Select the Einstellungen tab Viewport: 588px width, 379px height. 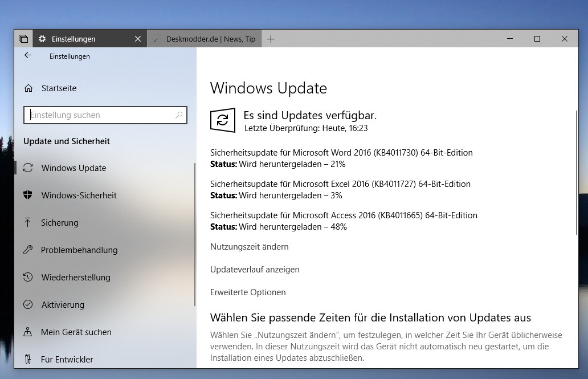(89, 39)
